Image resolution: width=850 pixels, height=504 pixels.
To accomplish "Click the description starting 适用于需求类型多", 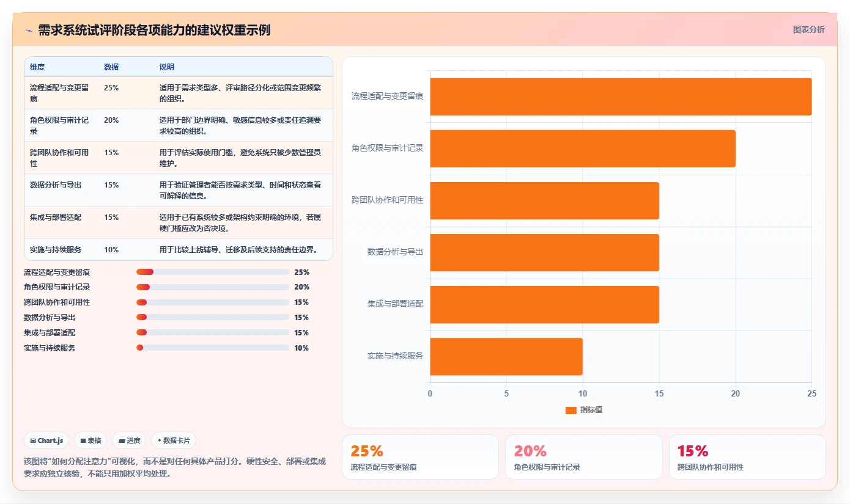I will click(x=240, y=93).
